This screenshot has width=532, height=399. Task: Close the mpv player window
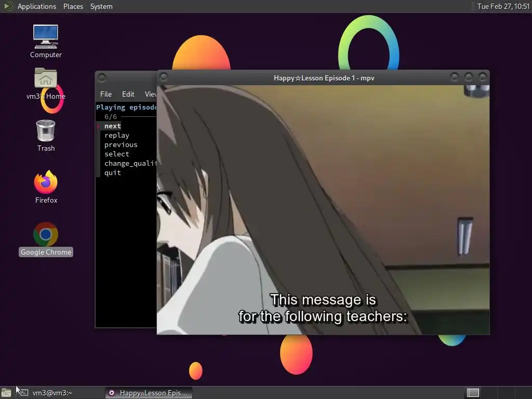482,77
